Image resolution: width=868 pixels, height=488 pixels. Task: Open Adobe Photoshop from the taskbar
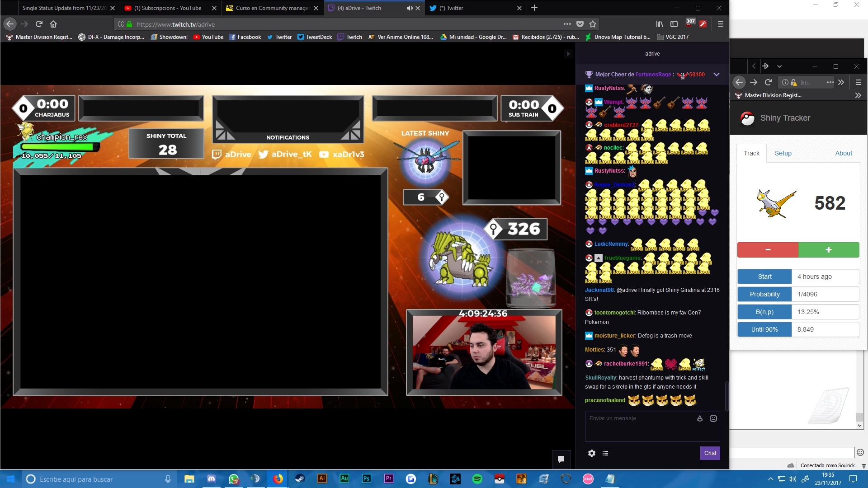coord(366,479)
